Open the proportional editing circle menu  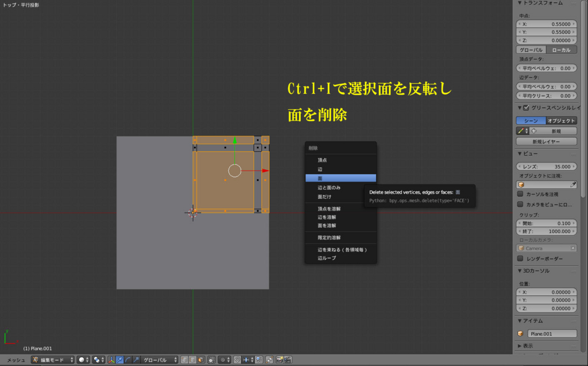225,360
